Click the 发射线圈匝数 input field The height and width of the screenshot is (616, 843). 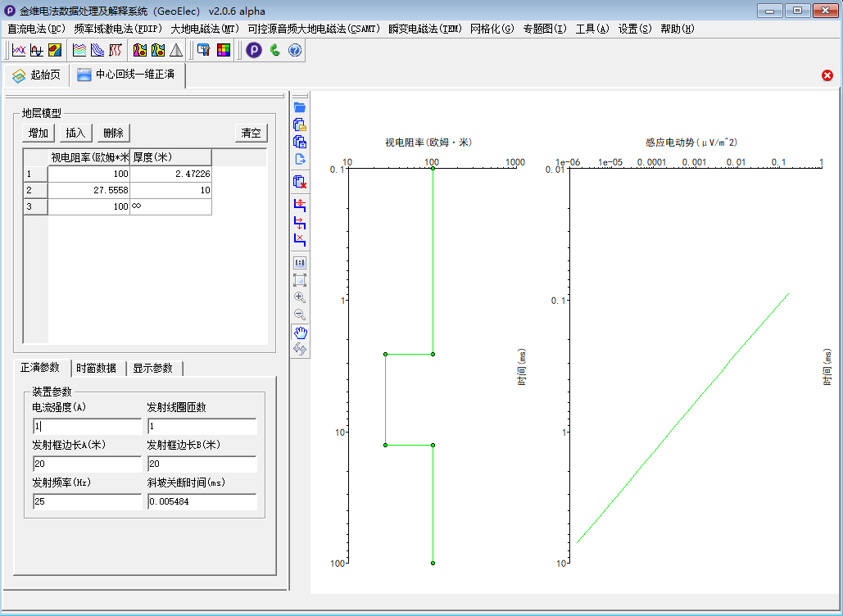tap(202, 426)
